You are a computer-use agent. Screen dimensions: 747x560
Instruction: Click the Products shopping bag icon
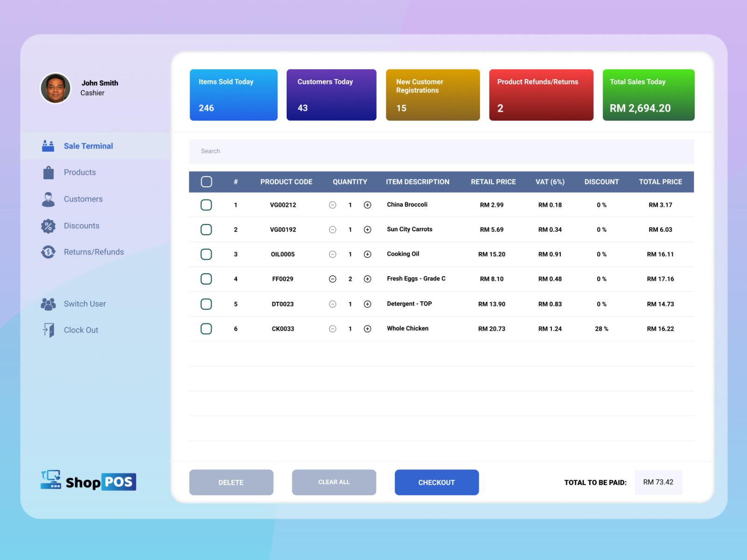pos(48,172)
